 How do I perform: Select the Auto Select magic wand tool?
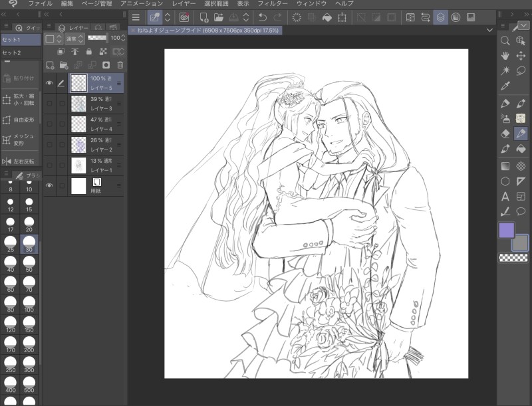[505, 71]
